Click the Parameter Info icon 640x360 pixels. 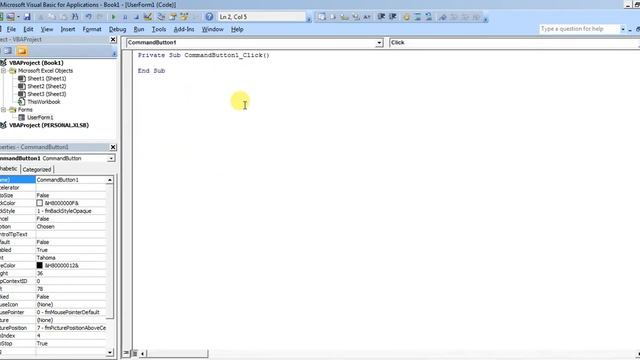356,17
